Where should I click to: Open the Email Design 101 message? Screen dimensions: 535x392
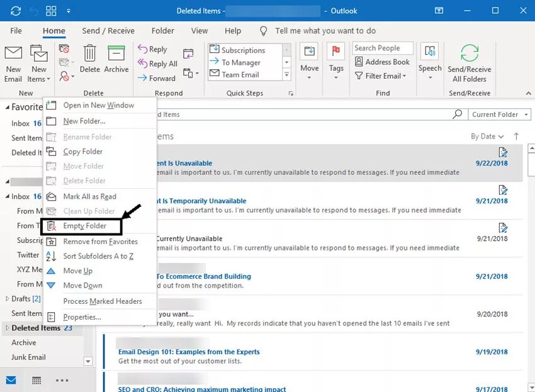point(313,352)
